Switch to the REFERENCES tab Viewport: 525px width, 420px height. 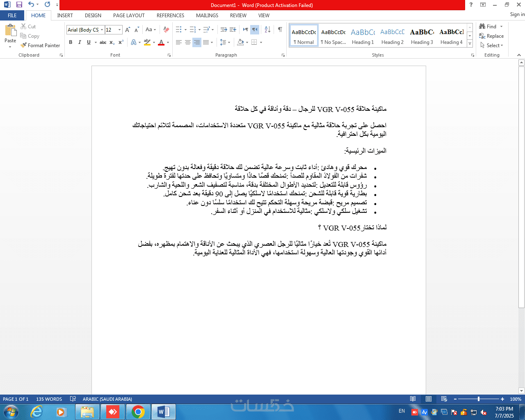click(x=170, y=16)
